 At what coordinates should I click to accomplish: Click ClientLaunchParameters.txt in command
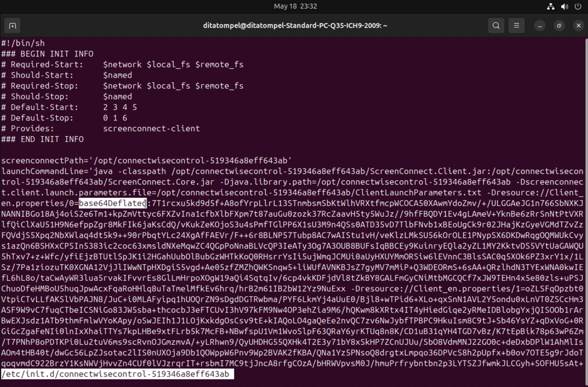pyautogui.click(x=418, y=193)
